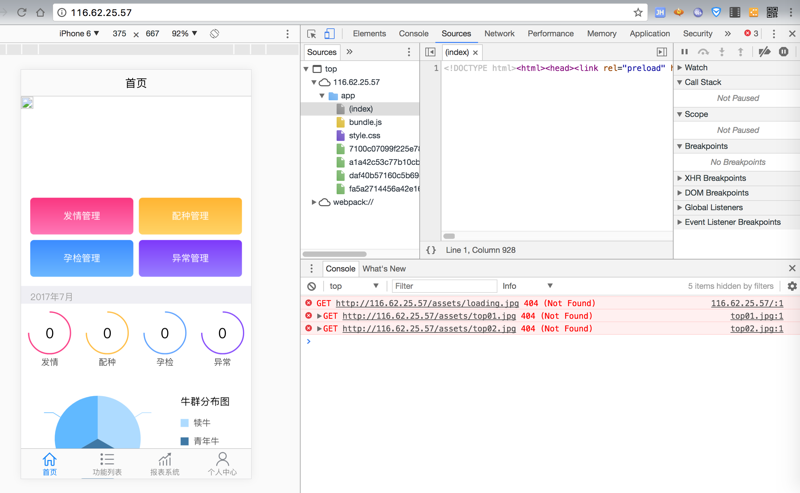Expand the webpack:// node
This screenshot has height=493, width=800.
[x=314, y=202]
